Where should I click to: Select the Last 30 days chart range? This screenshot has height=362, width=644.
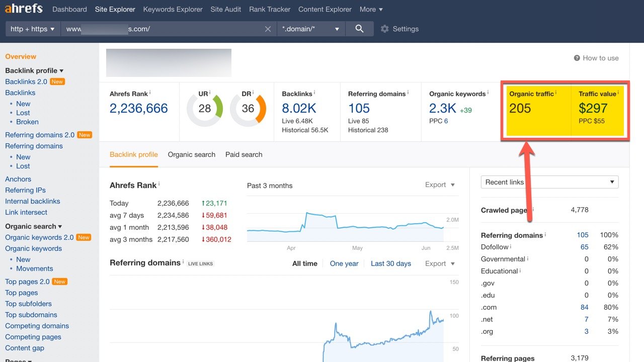pos(391,263)
